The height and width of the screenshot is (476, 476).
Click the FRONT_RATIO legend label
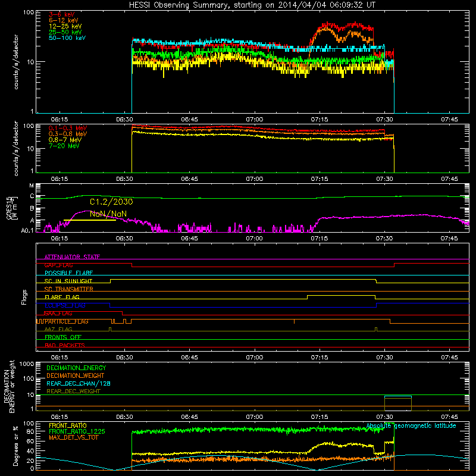click(x=68, y=425)
